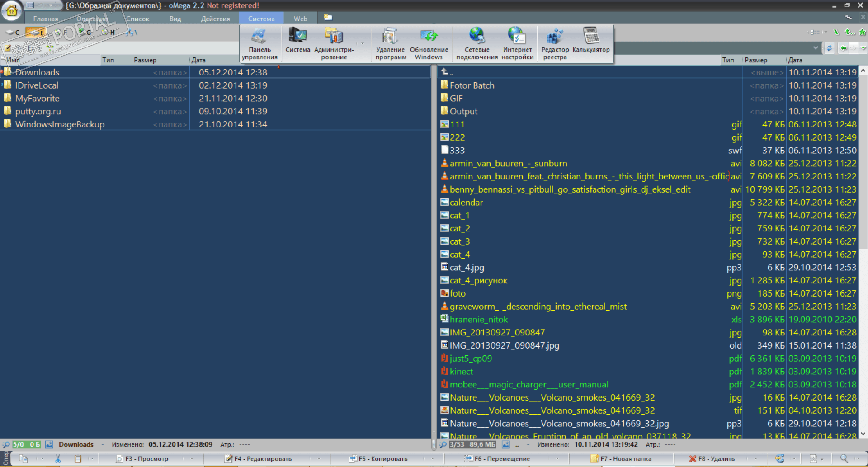Open the quick access toolbar list icon
The height and width of the screenshot is (467, 868).
[x=30, y=5]
